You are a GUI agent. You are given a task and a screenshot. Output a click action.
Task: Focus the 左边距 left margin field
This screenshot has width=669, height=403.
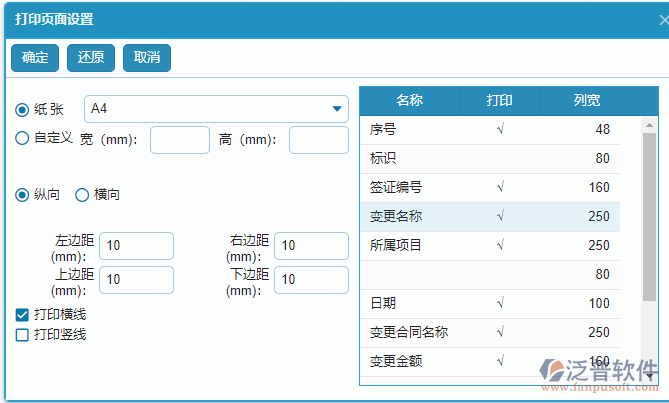pyautogui.click(x=136, y=246)
